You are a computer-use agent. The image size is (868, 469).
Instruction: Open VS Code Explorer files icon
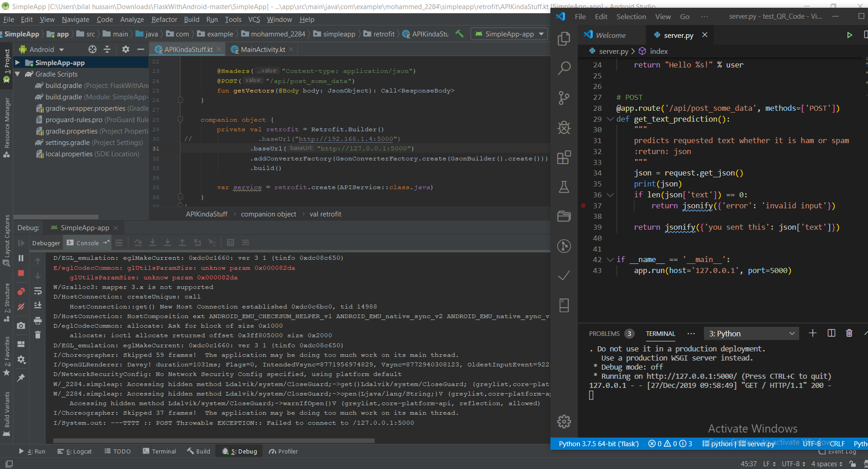(564, 39)
